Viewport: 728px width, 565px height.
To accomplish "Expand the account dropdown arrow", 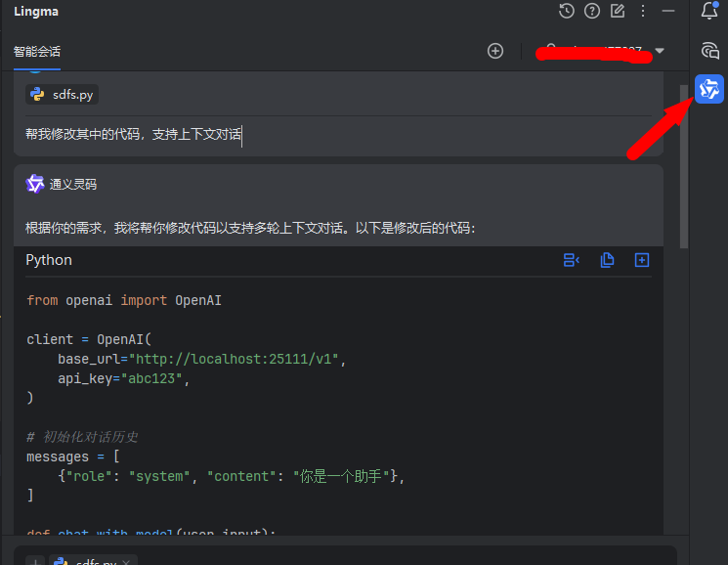I will 660,51.
